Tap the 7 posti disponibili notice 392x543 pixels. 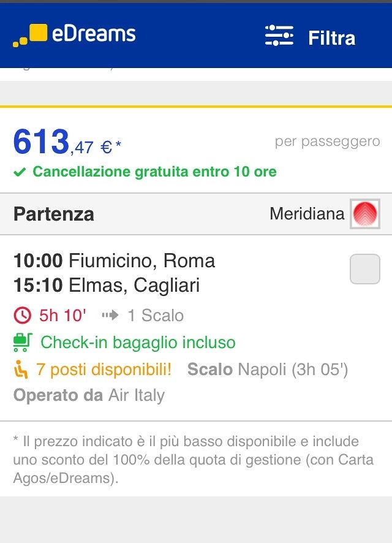(104, 370)
